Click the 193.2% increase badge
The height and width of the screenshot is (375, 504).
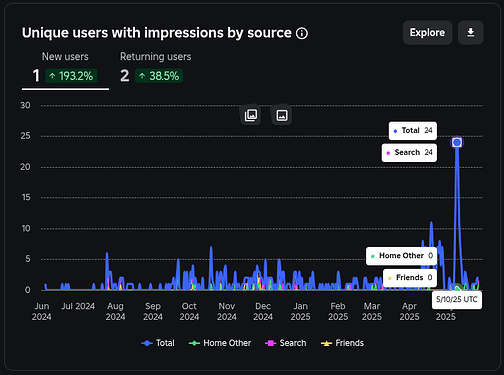[71, 76]
